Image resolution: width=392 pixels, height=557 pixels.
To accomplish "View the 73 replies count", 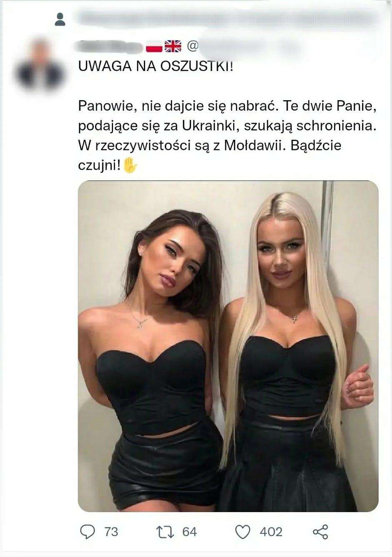I will (x=111, y=532).
